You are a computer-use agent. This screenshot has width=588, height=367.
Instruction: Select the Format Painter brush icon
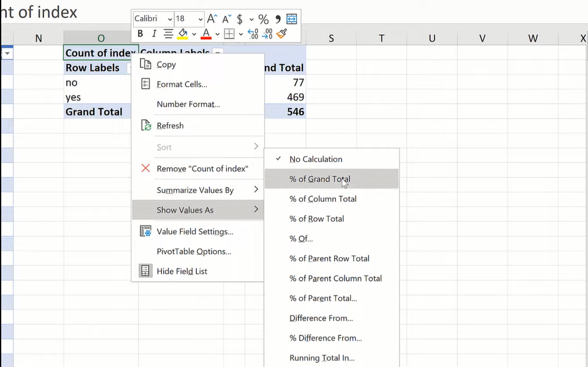pos(281,34)
